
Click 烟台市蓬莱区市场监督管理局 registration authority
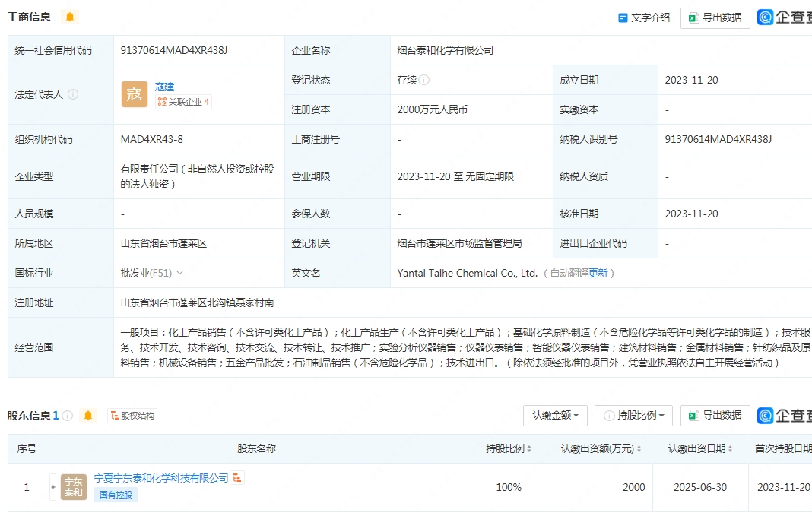point(459,243)
